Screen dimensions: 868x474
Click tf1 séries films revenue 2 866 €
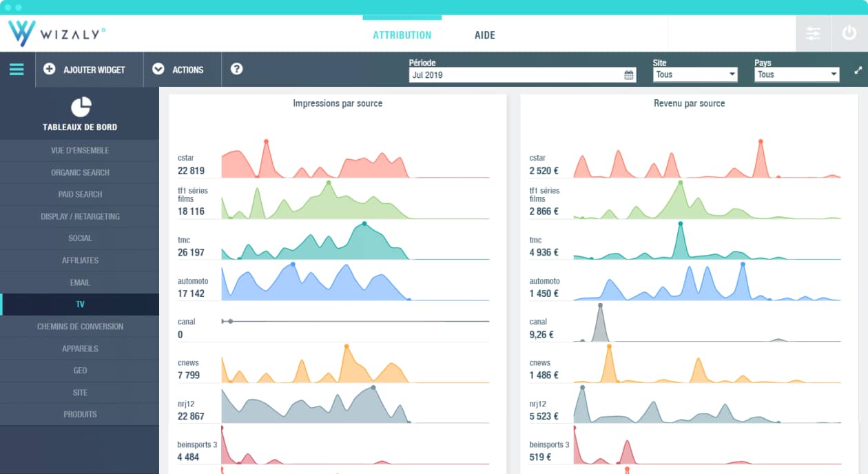tap(544, 212)
